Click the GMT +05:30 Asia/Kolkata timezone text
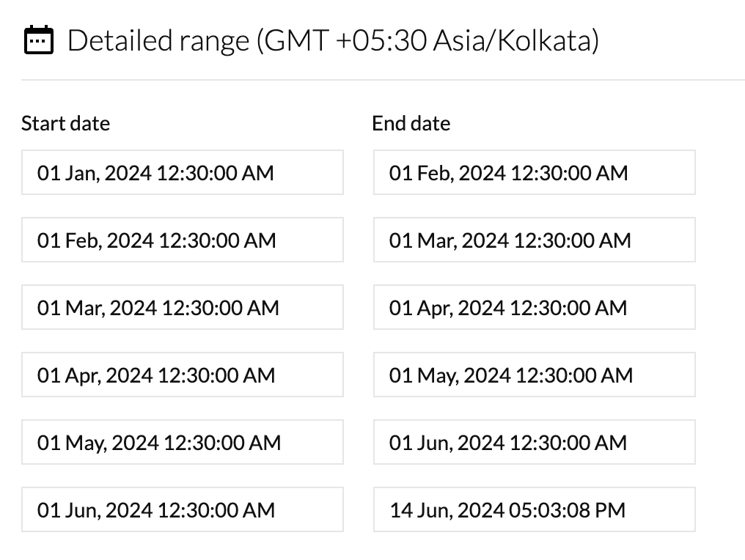Image resolution: width=745 pixels, height=560 pixels. click(427, 41)
